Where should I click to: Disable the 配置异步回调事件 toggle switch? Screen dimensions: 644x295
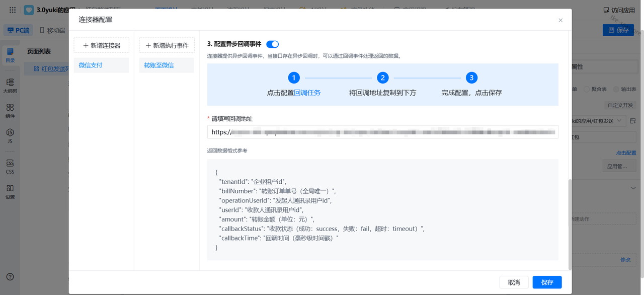(x=272, y=44)
